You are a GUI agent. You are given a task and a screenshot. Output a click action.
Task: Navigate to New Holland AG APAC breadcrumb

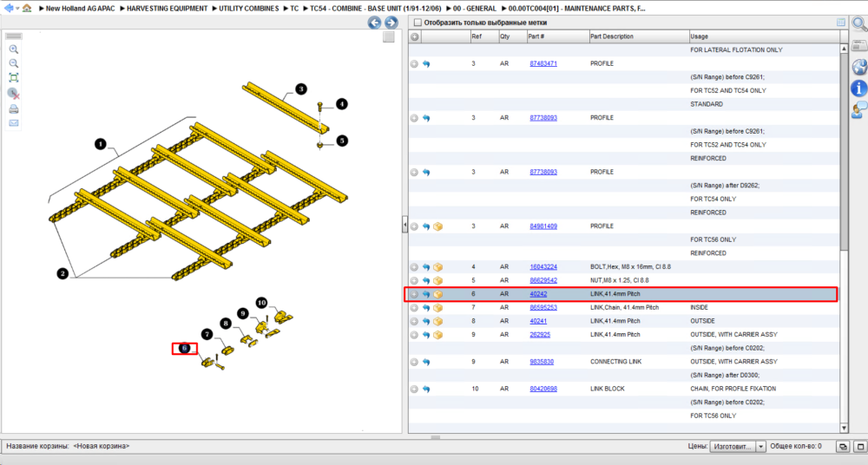tap(80, 9)
